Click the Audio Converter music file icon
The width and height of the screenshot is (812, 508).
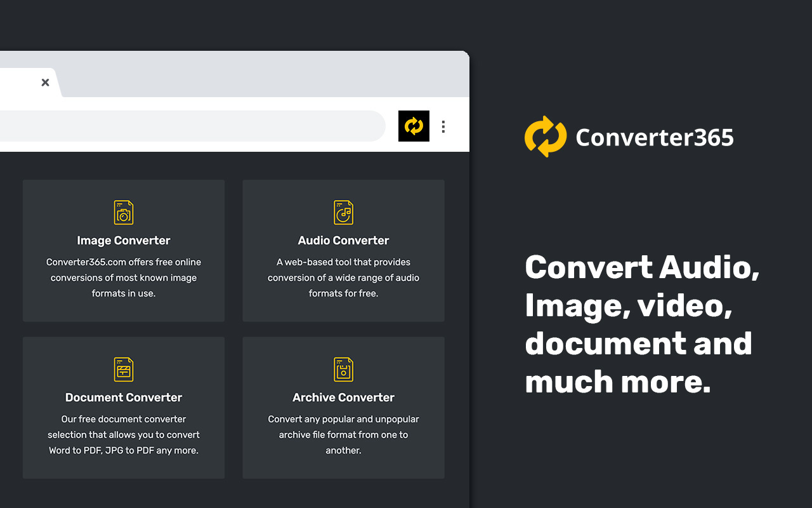pyautogui.click(x=343, y=213)
